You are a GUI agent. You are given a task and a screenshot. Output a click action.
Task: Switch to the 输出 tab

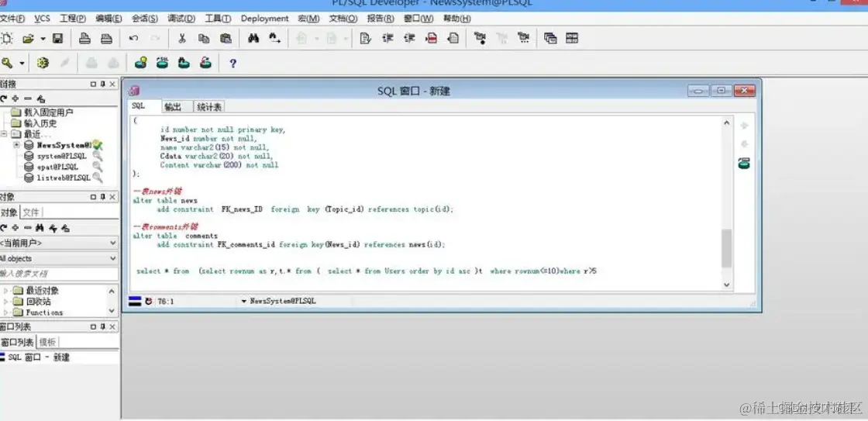pyautogui.click(x=173, y=106)
